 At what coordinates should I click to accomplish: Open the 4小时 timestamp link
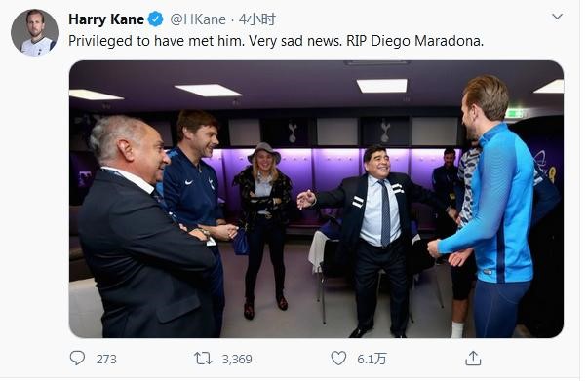pyautogui.click(x=257, y=19)
